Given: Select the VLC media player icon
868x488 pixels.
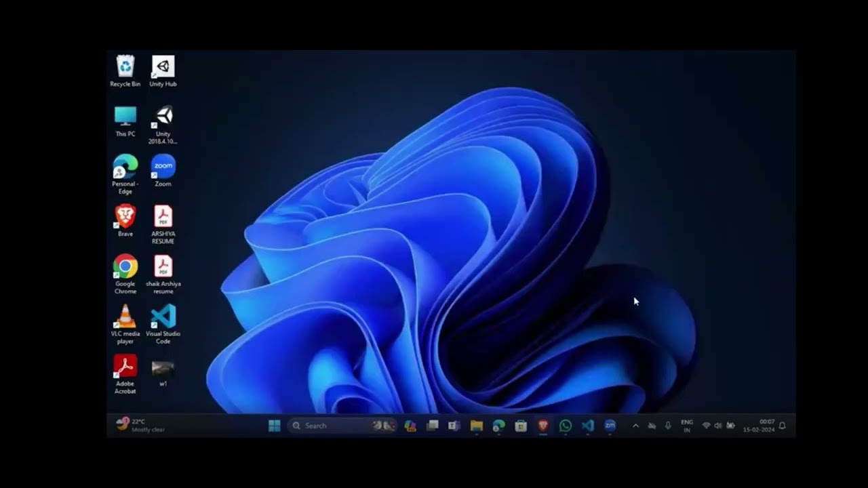Looking at the screenshot, I should [125, 325].
